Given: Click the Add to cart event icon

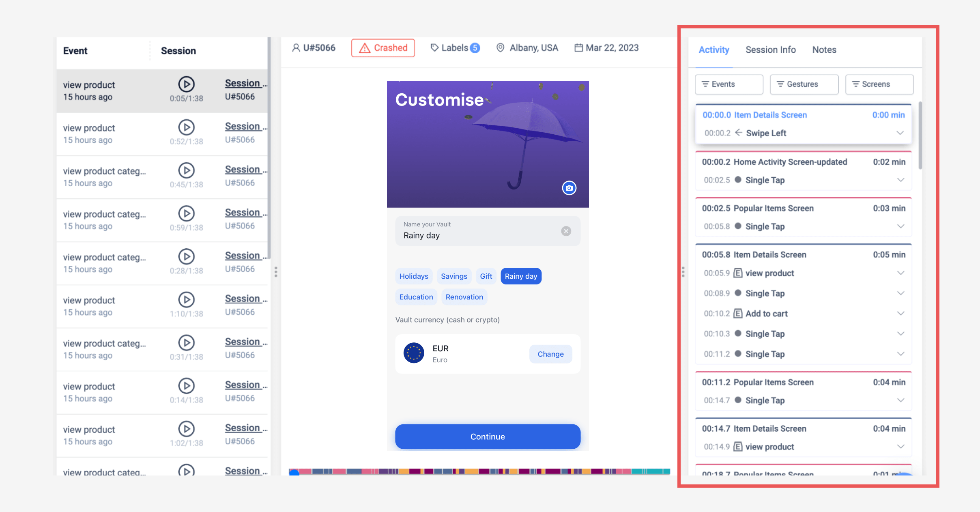Looking at the screenshot, I should tap(738, 314).
